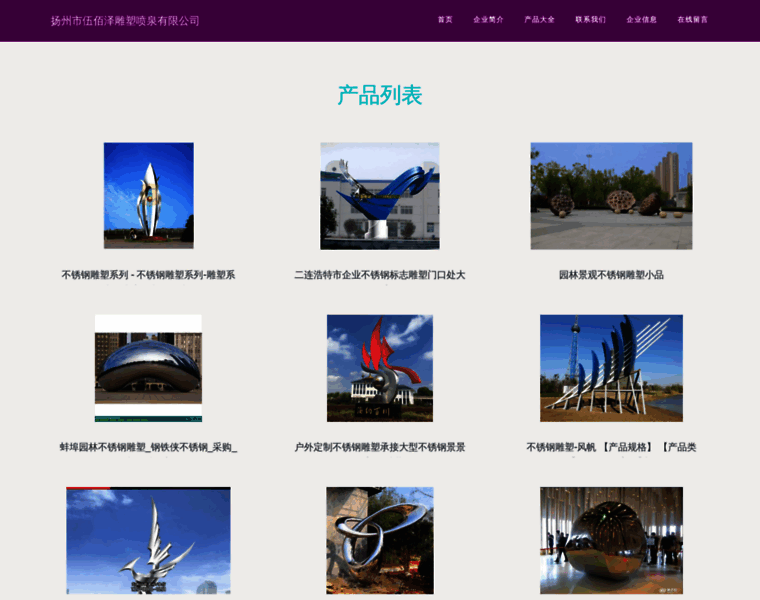Open the mirrored bean sculpture thumbnail
The width and height of the screenshot is (760, 600).
point(148,368)
